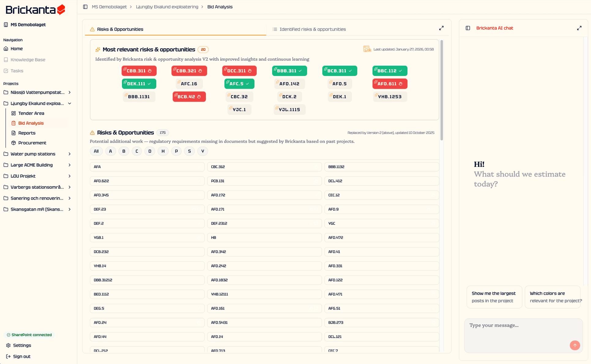
Task: Expand the Risks & Opportunities panel fullscreen
Action: click(441, 28)
